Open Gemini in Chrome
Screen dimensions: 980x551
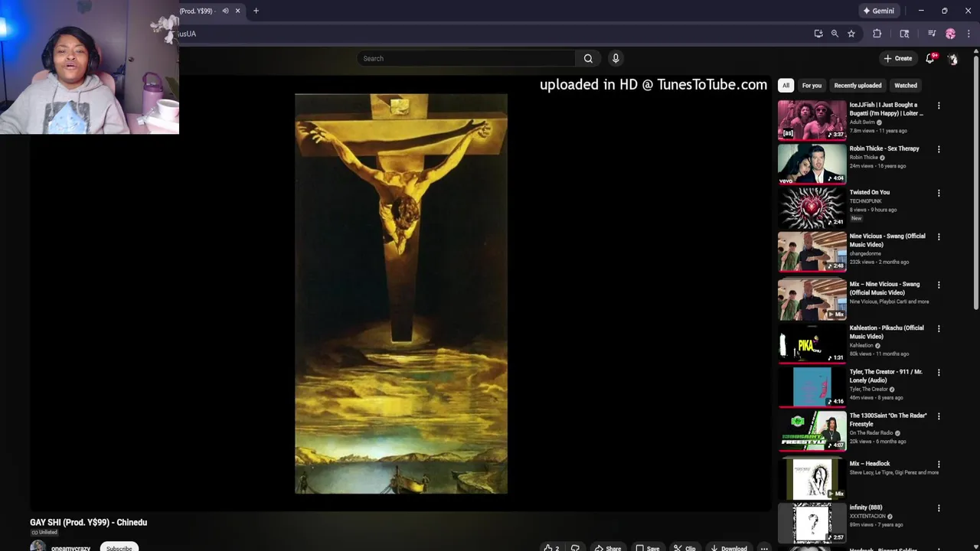tap(878, 11)
